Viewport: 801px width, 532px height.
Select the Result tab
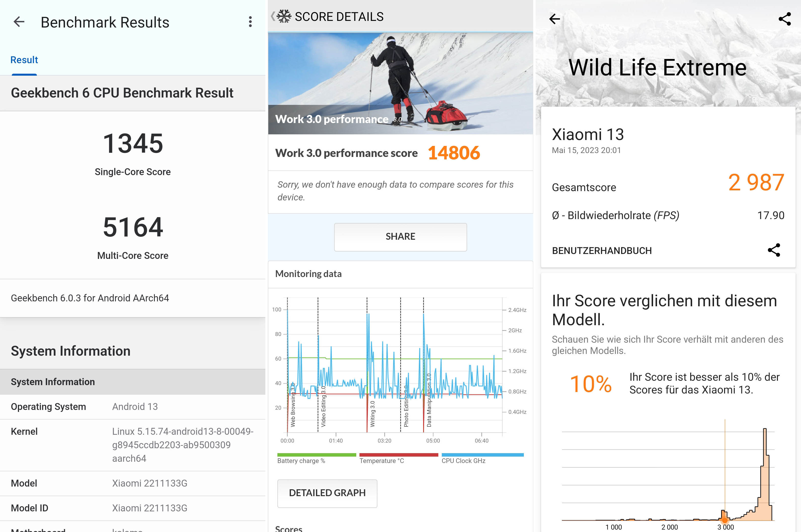point(24,60)
